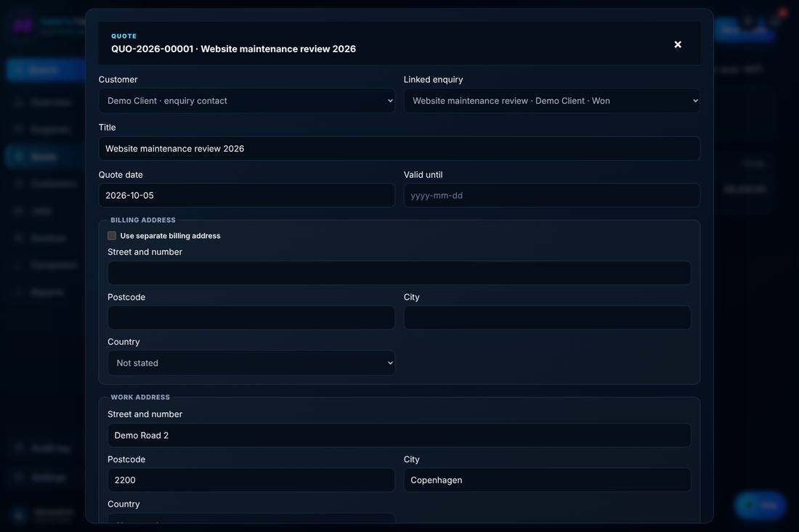Click the BILLING ADDRESS section label
799x532 pixels.
pos(143,220)
